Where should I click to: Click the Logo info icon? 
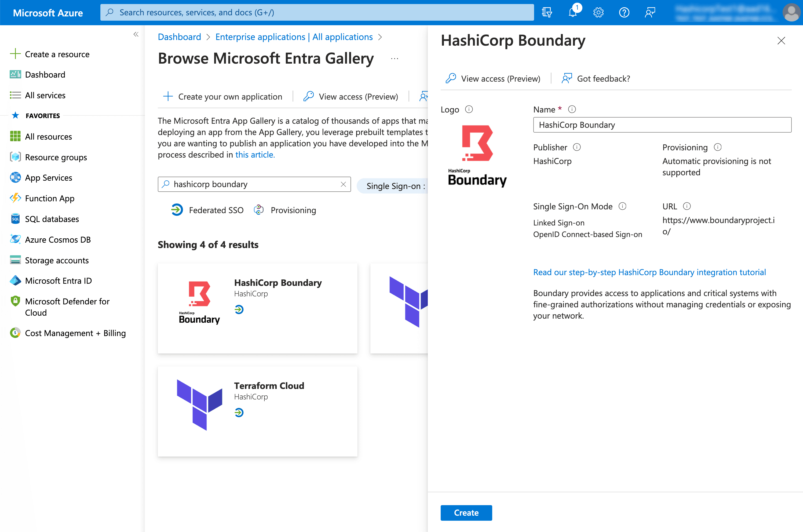(x=469, y=109)
